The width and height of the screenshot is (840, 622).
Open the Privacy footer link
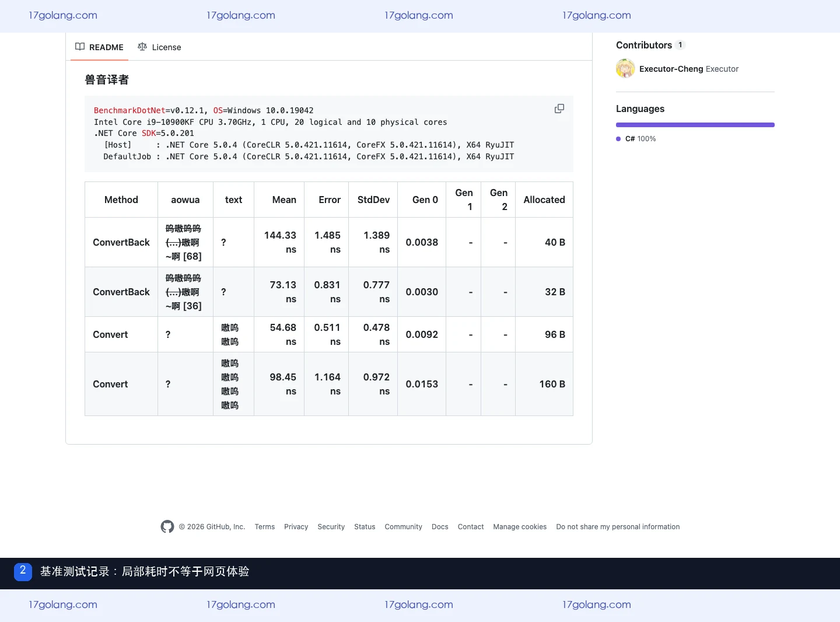pyautogui.click(x=296, y=527)
